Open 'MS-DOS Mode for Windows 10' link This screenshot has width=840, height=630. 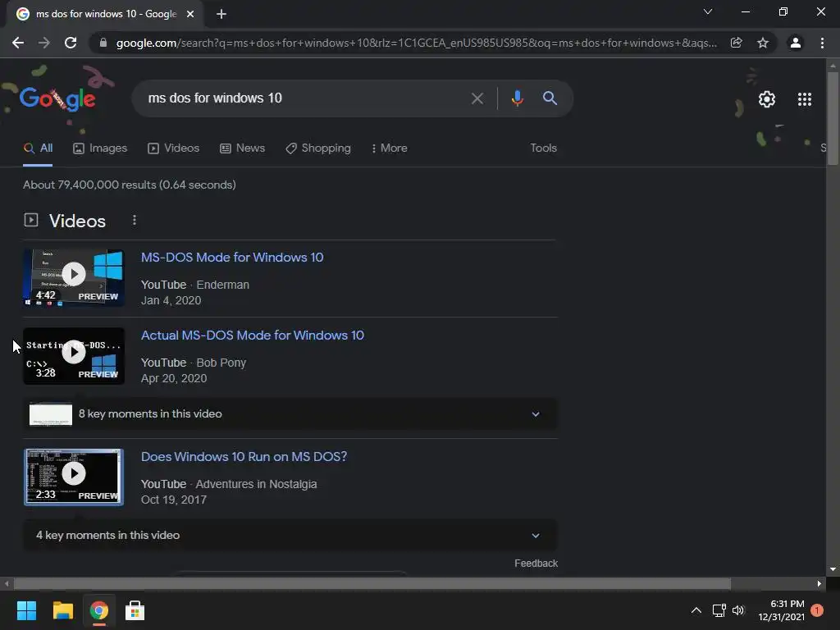[x=232, y=258]
